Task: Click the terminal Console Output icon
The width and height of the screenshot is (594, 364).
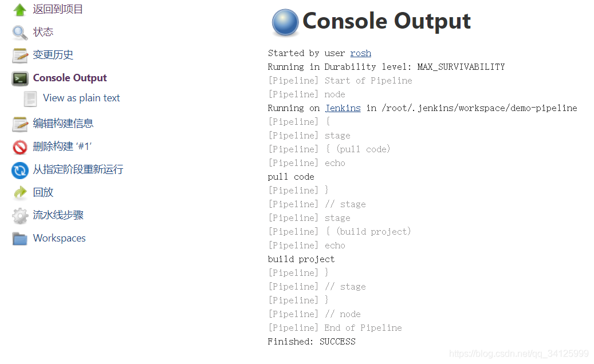Action: click(x=20, y=78)
